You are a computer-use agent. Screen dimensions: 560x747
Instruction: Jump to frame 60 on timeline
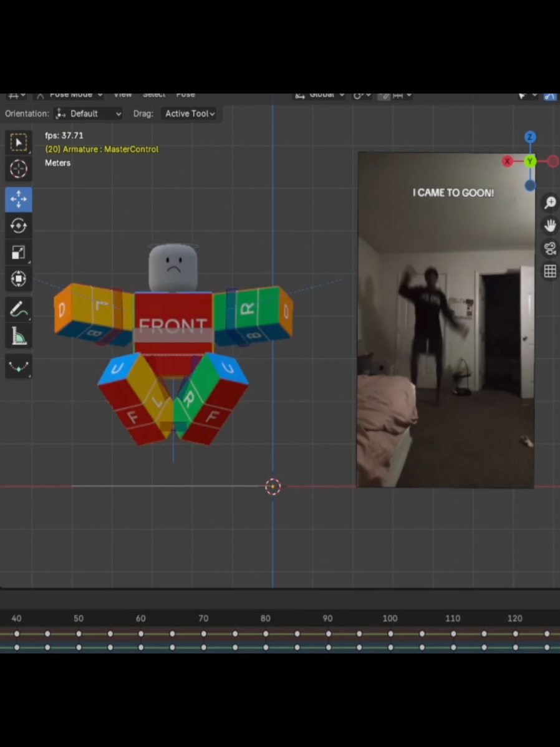pos(140,619)
